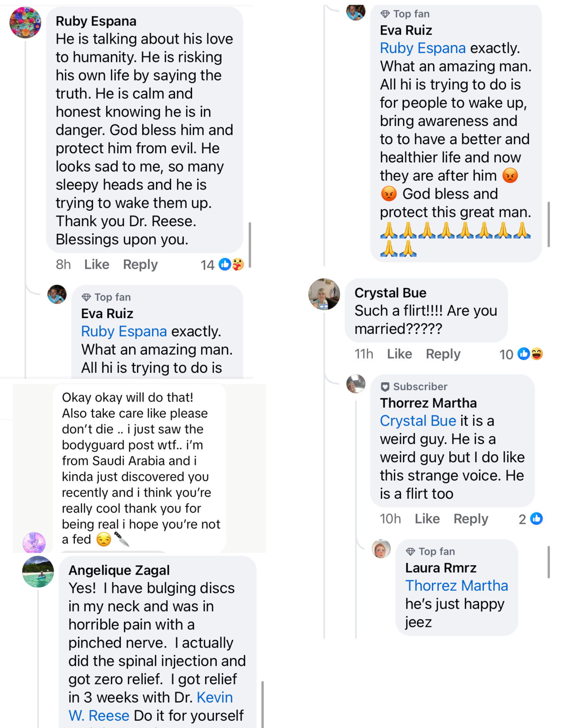Reply to Ruby Espana's comment
The width and height of the screenshot is (562, 728).
pos(140,265)
